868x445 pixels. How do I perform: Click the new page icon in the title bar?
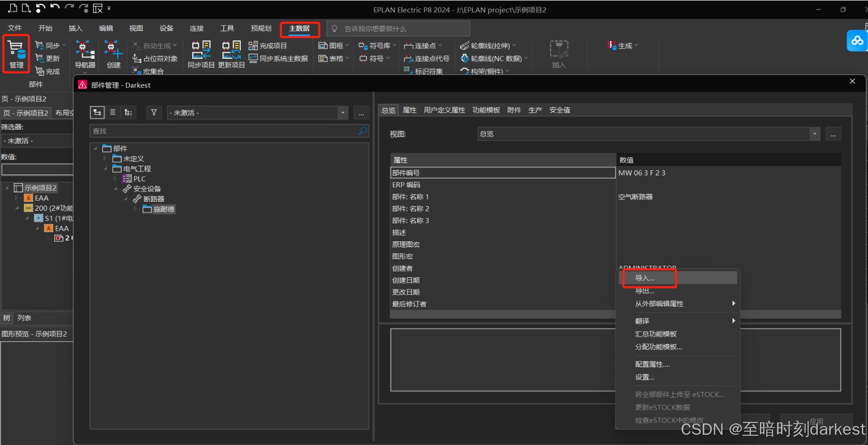click(13, 8)
